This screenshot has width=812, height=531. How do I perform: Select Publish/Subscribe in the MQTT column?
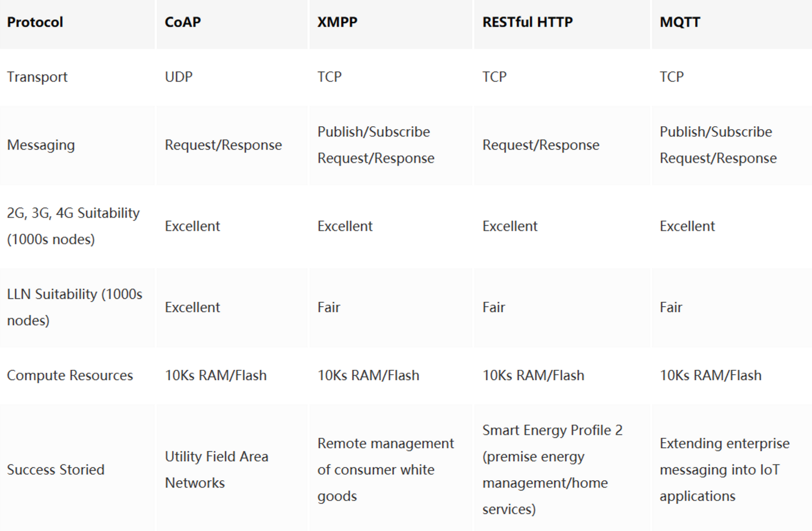click(715, 132)
